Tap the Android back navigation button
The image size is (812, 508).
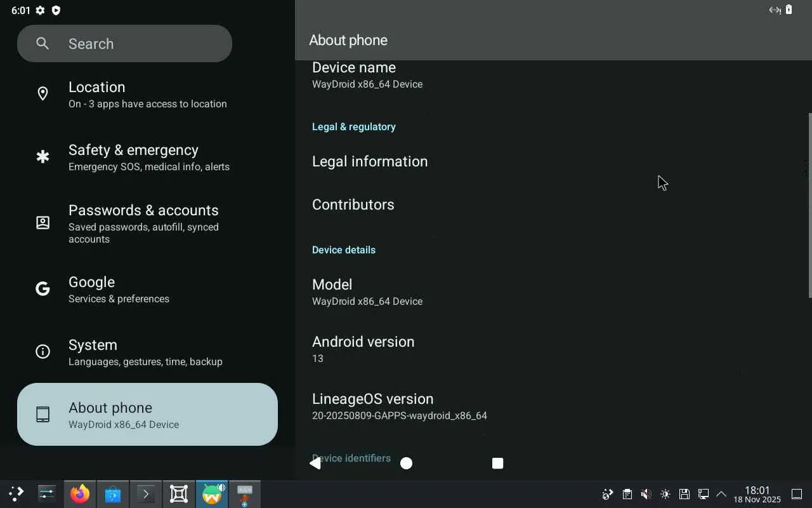pyautogui.click(x=315, y=464)
